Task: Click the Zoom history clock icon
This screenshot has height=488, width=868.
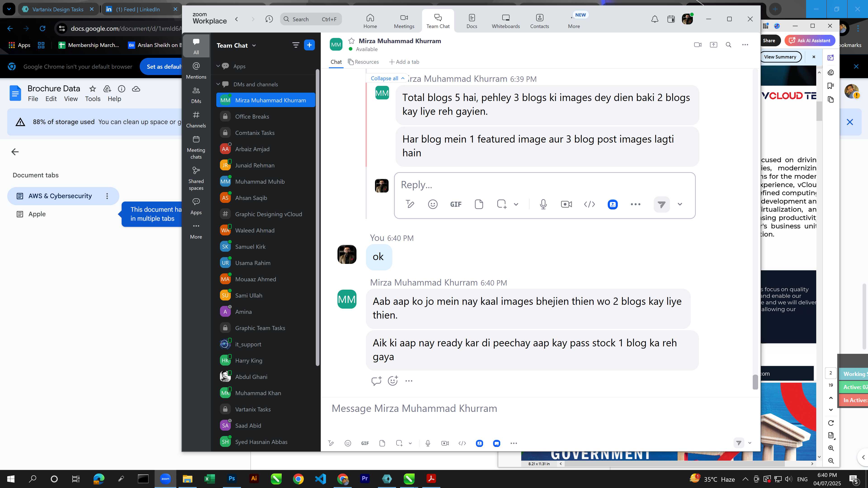Action: [x=269, y=19]
